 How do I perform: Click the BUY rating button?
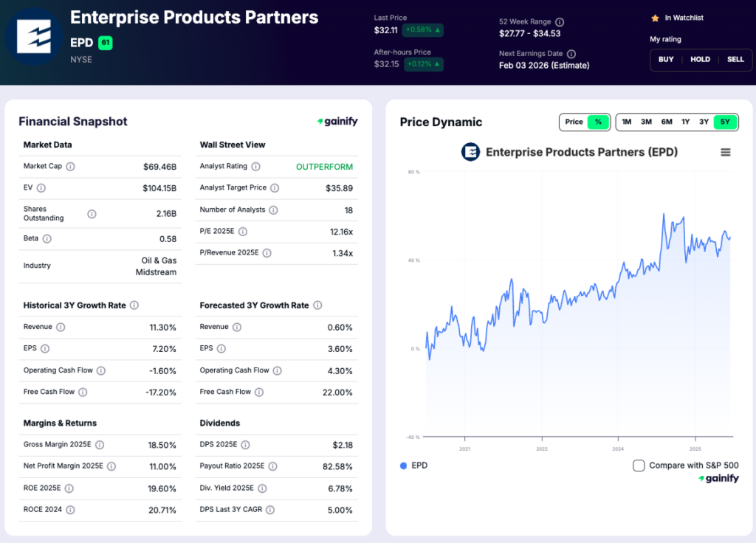(x=666, y=60)
